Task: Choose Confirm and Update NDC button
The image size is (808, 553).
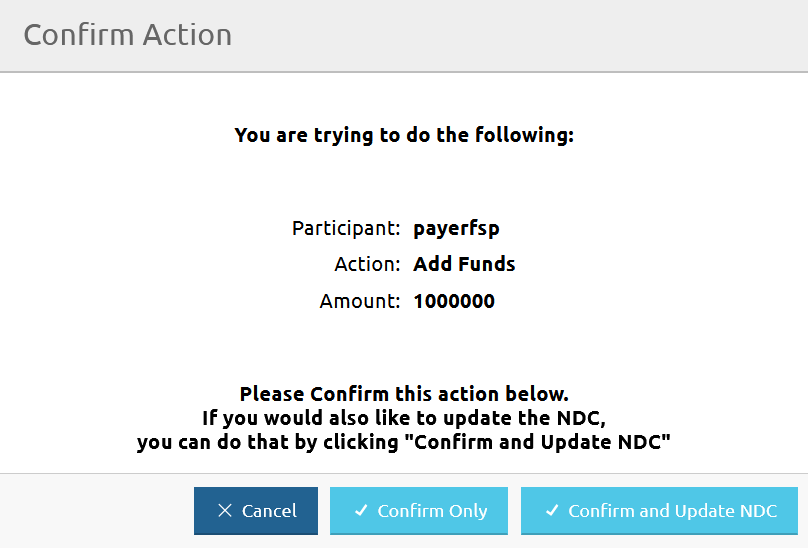Action: click(659, 511)
